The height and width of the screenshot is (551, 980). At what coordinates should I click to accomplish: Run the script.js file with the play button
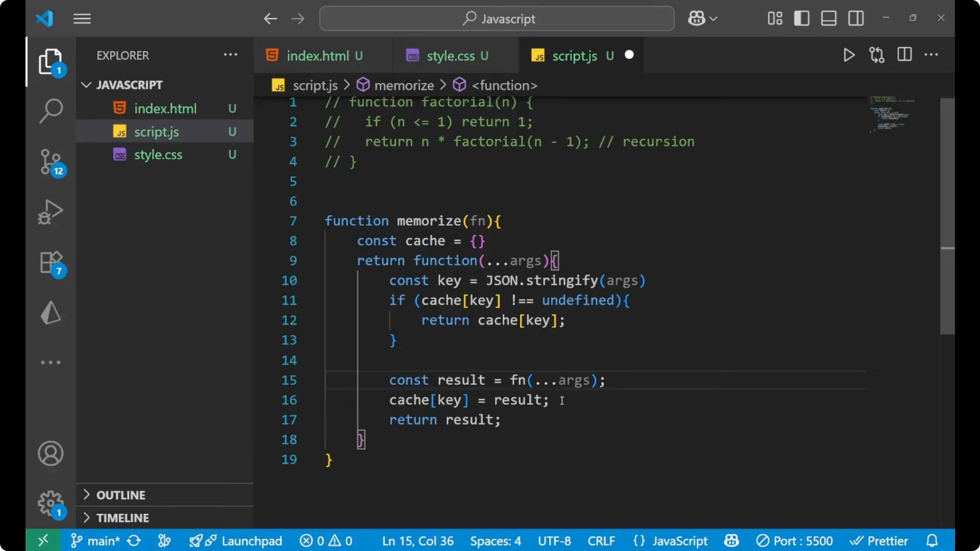[x=849, y=55]
